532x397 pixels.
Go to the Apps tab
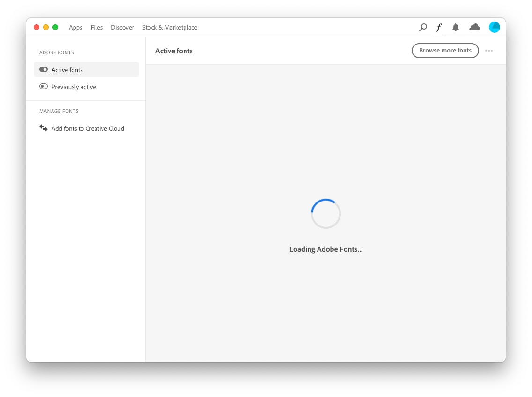tap(75, 28)
